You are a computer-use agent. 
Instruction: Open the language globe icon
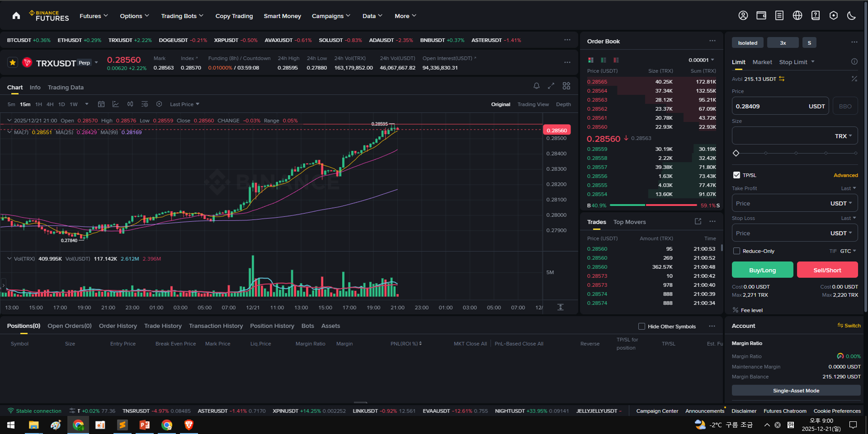[797, 16]
